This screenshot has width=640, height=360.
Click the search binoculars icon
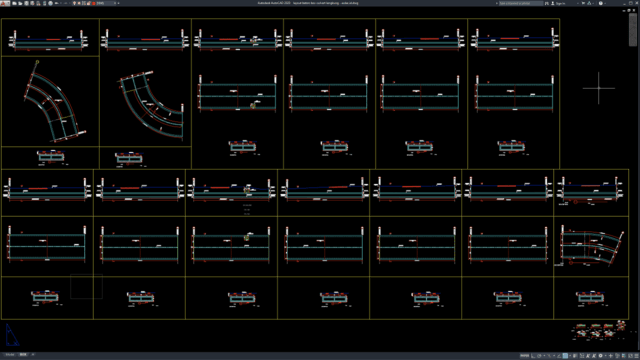pos(547,3)
